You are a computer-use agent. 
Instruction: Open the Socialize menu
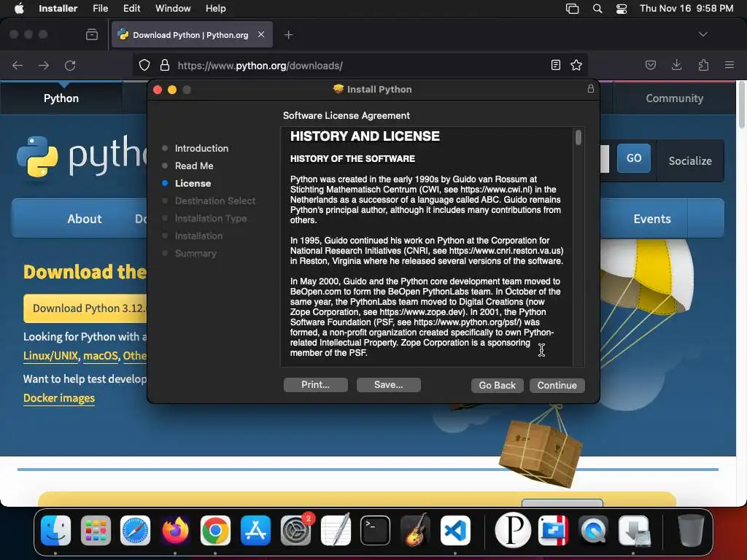click(x=690, y=161)
